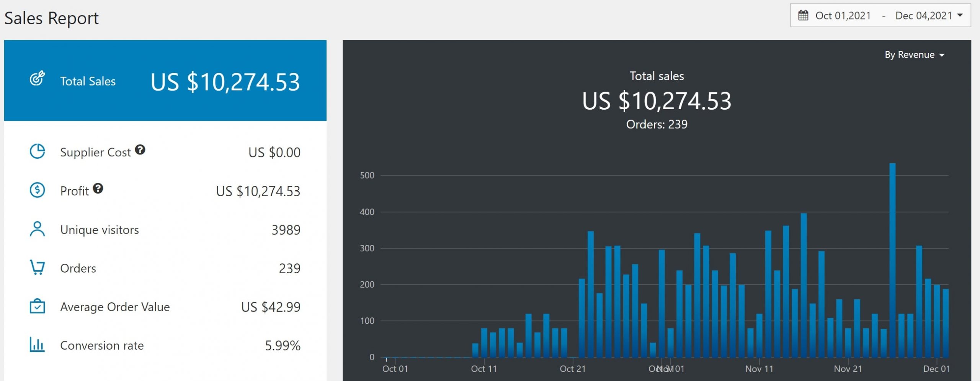Click the Average Order Value bag icon
Screen dimensions: 980x381
(37, 306)
